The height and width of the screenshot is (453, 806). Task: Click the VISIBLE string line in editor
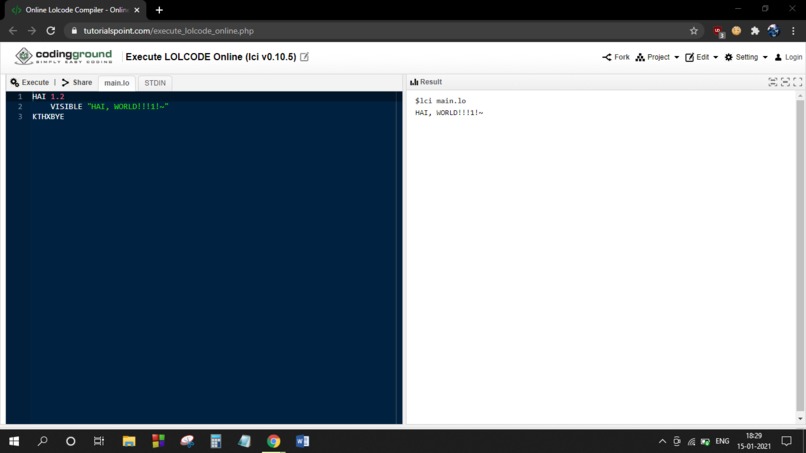click(109, 106)
